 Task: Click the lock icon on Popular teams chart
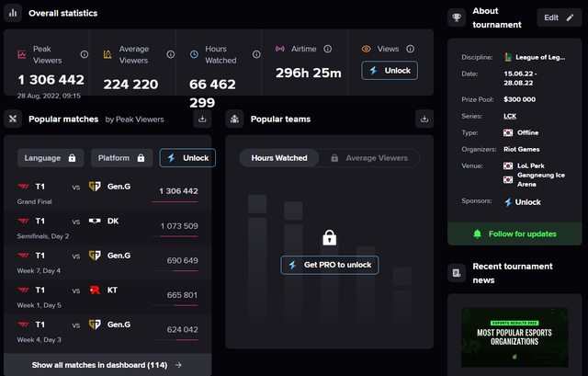[x=329, y=238]
